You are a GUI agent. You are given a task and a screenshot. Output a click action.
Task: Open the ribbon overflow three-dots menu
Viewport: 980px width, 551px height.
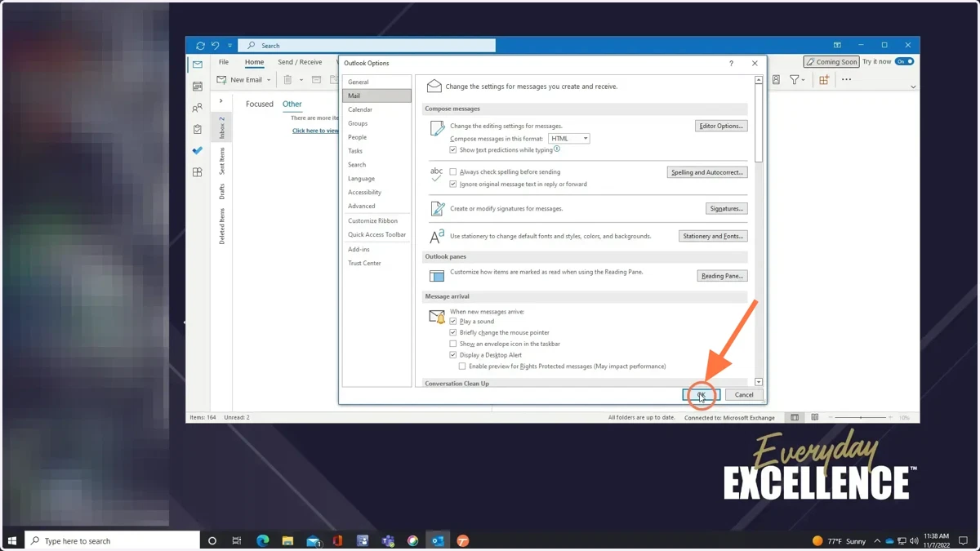tap(846, 80)
